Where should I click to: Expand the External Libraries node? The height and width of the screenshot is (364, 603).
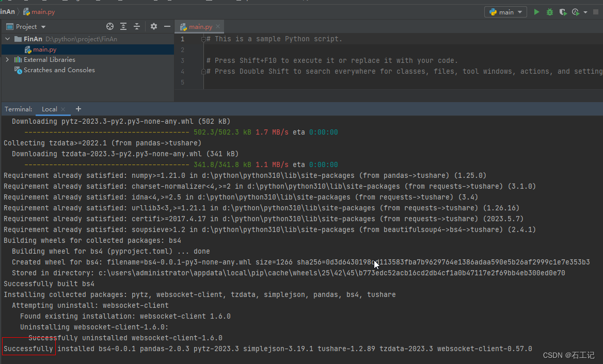tap(7, 59)
